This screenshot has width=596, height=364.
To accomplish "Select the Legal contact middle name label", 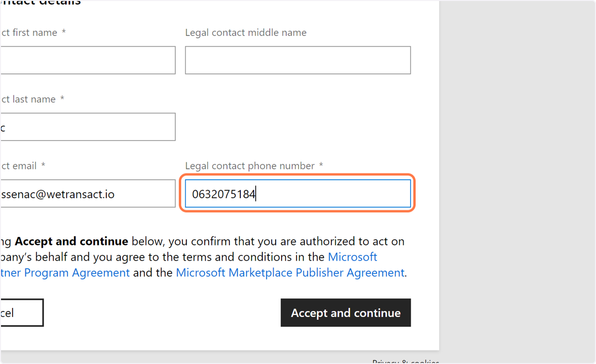I will pos(246,33).
